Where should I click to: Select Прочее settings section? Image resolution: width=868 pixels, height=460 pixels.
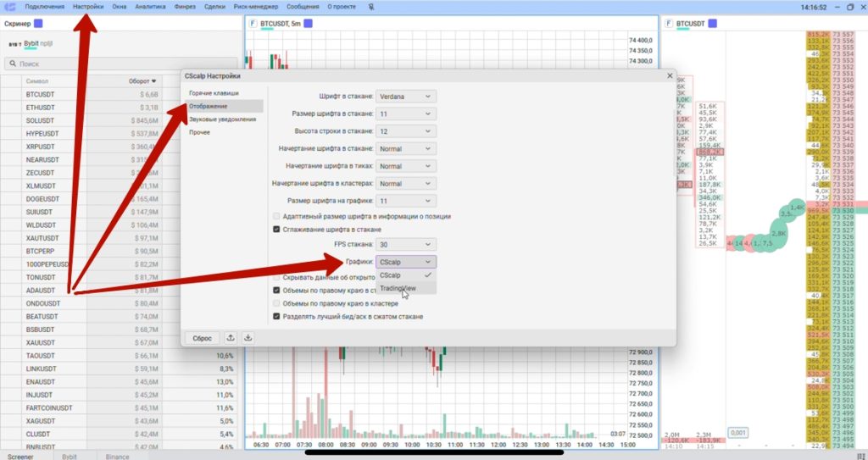224,132
